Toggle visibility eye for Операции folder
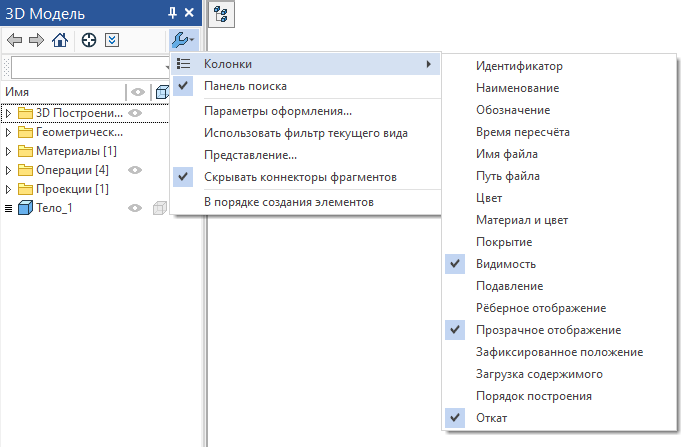This screenshot has height=447, width=693. coord(135,170)
